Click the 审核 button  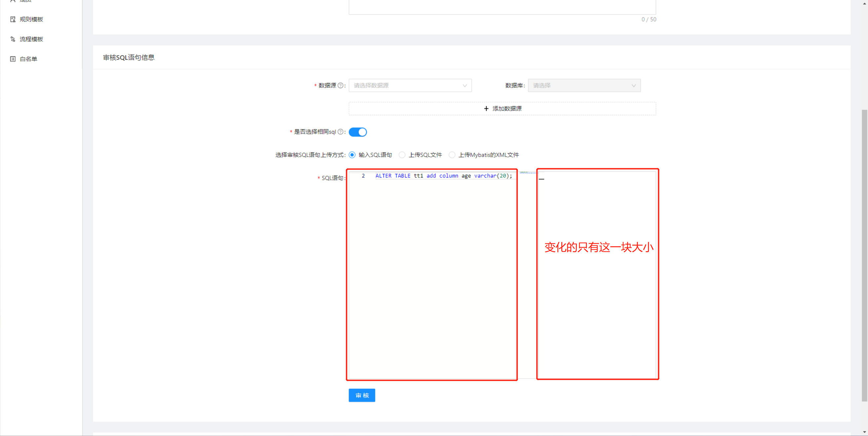(362, 395)
